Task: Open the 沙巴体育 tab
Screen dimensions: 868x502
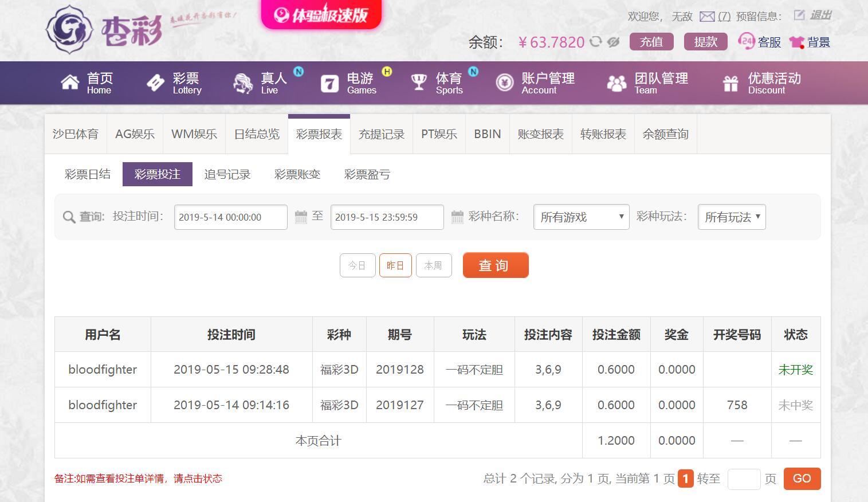Action: coord(75,134)
